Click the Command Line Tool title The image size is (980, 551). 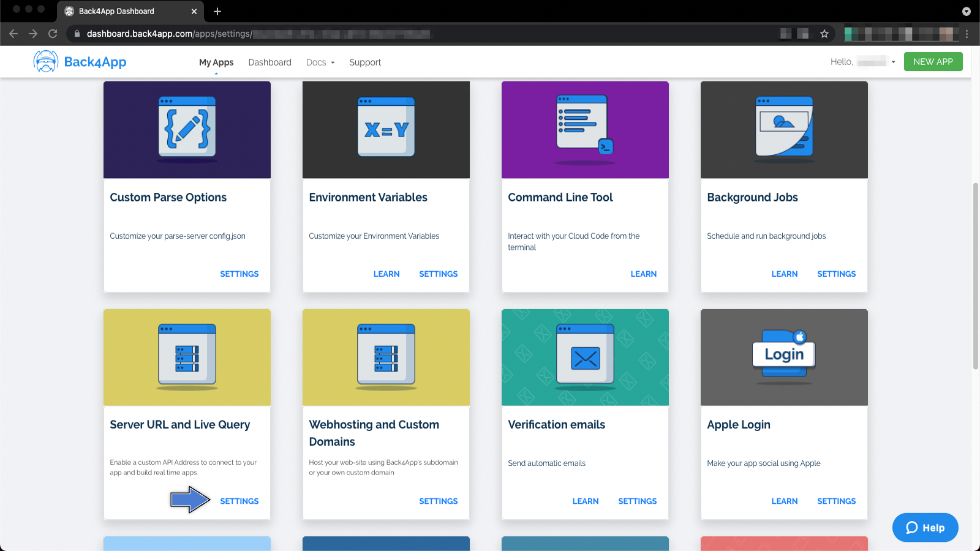pos(560,197)
